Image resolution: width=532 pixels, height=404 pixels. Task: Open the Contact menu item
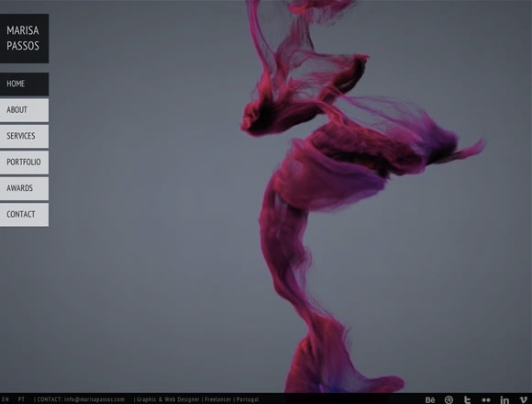click(x=24, y=215)
